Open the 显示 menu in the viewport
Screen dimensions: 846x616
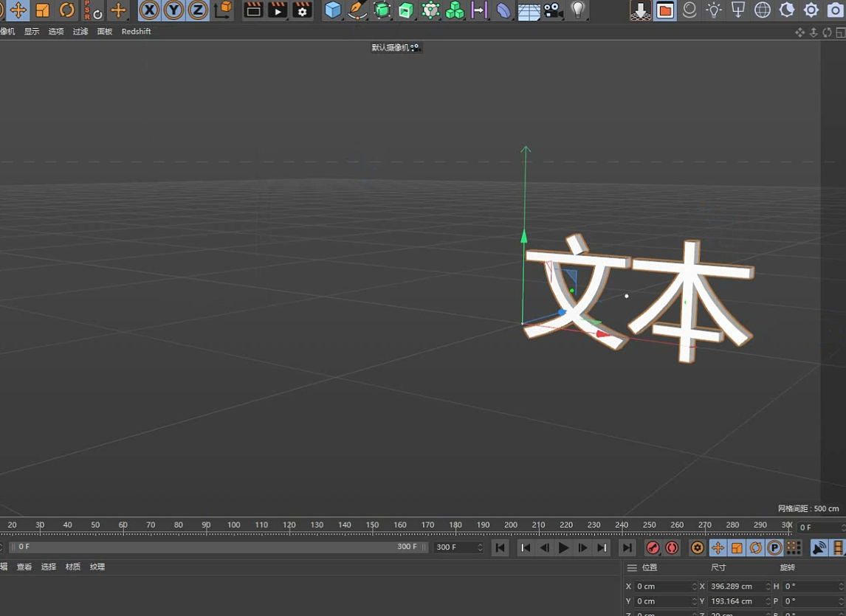pyautogui.click(x=32, y=31)
